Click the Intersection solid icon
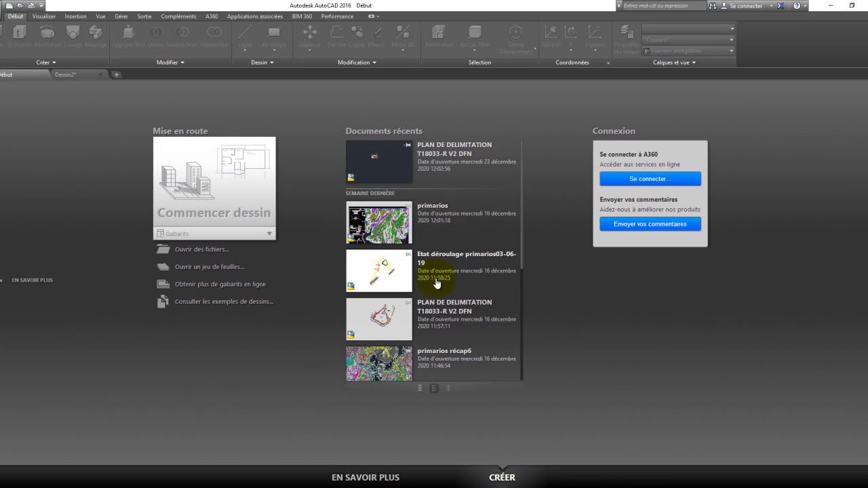The image size is (868, 488). tap(214, 32)
